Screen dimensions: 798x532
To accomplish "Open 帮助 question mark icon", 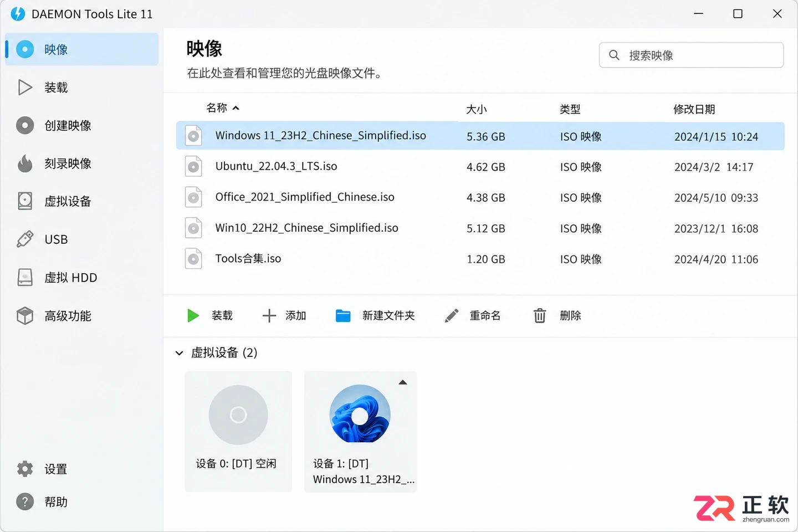I will point(25,502).
